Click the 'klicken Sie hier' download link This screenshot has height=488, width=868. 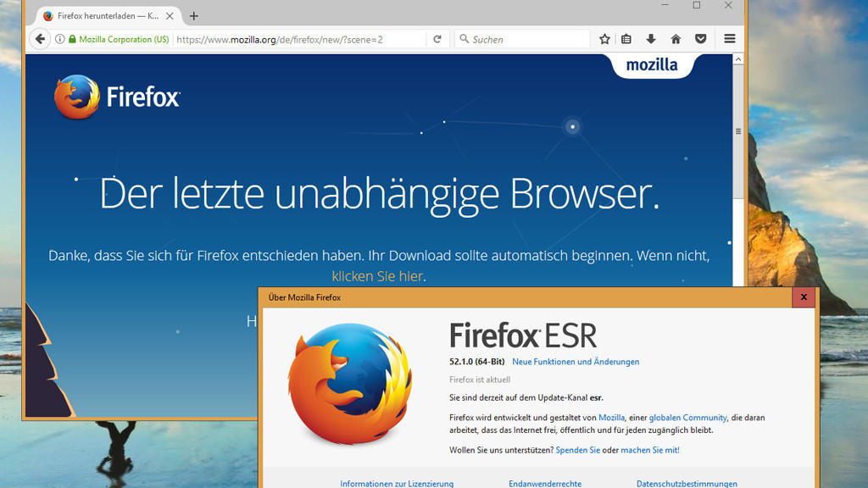click(x=377, y=276)
